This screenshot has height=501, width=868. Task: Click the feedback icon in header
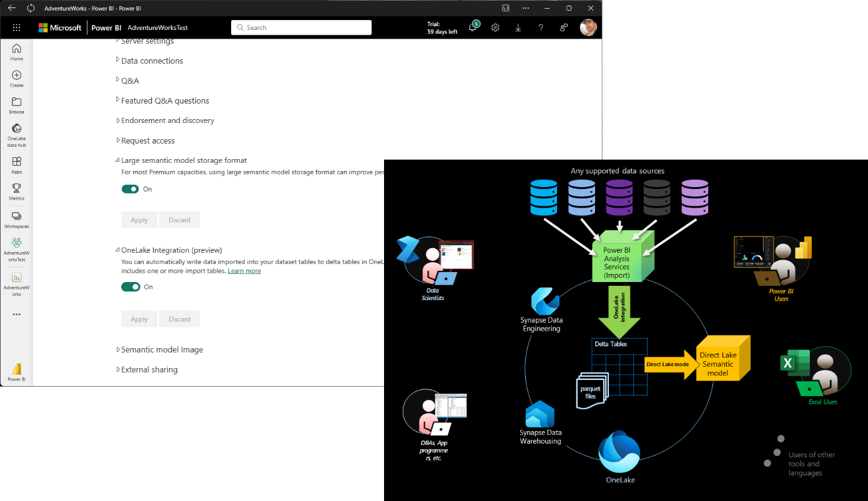564,27
